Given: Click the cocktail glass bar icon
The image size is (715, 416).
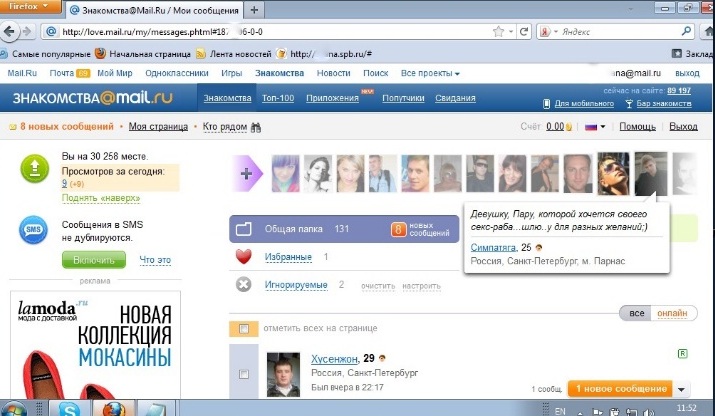Looking at the screenshot, I should click(x=629, y=104).
